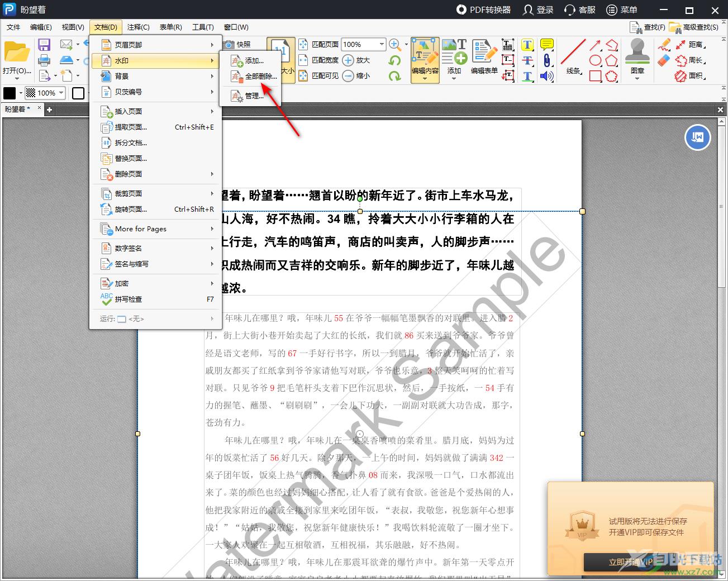Click the blue floating convert-to-Word button

click(697, 137)
